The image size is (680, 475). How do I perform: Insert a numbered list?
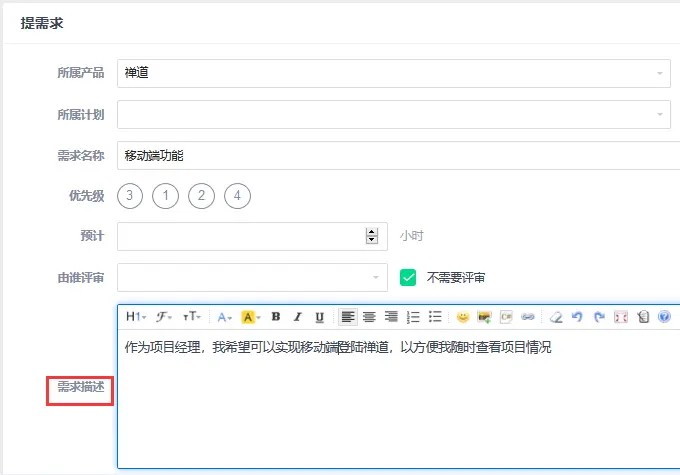(413, 317)
